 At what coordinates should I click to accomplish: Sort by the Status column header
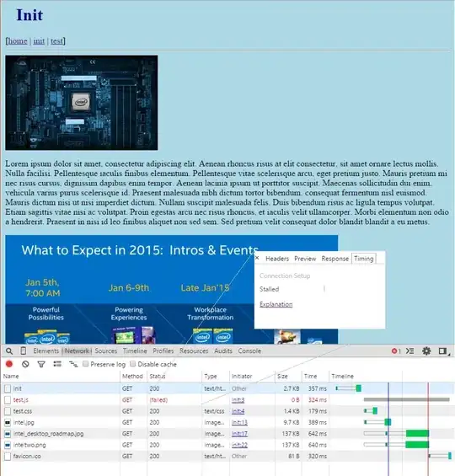point(174,376)
